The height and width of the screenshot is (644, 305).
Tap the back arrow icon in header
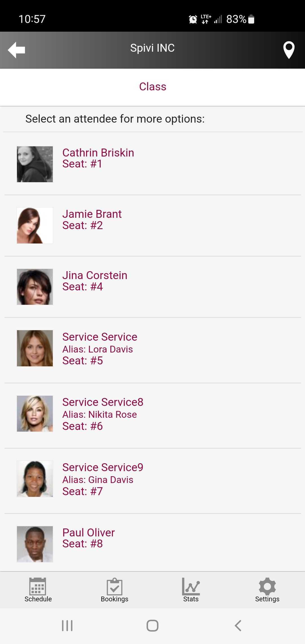point(16,50)
